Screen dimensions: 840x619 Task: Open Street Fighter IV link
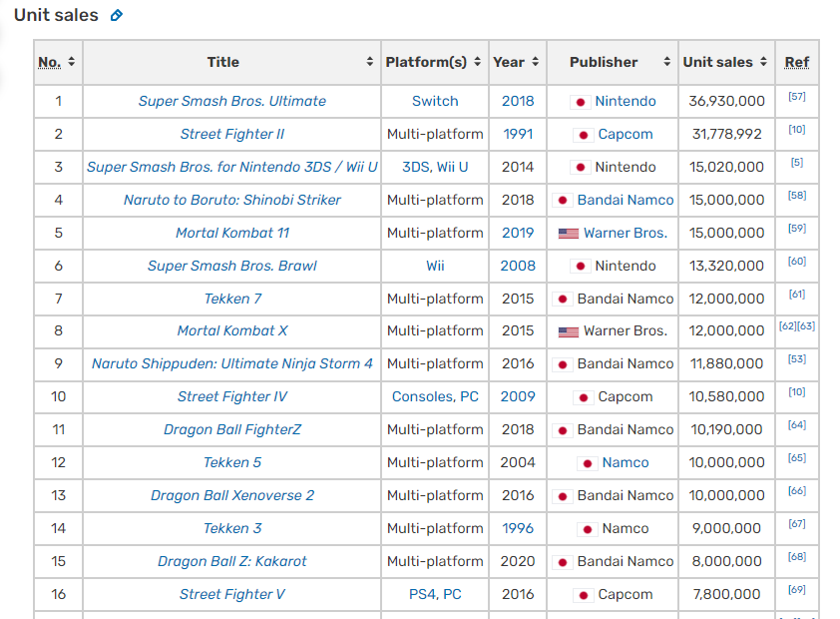click(x=232, y=396)
